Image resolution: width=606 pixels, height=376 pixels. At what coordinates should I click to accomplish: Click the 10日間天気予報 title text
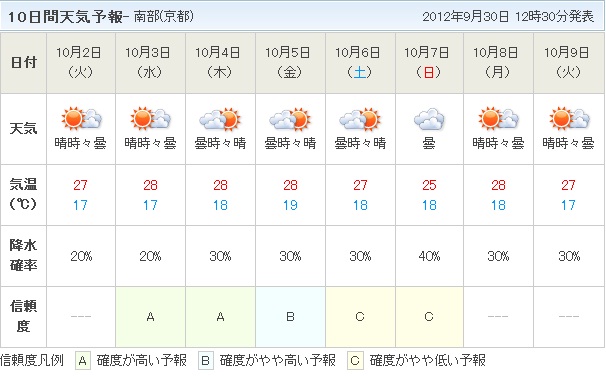coord(65,17)
